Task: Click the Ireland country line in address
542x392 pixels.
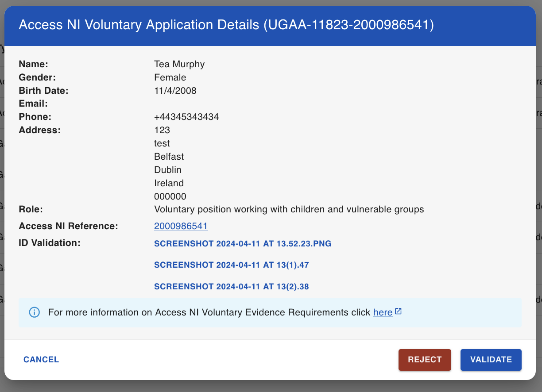Action: [x=169, y=183]
